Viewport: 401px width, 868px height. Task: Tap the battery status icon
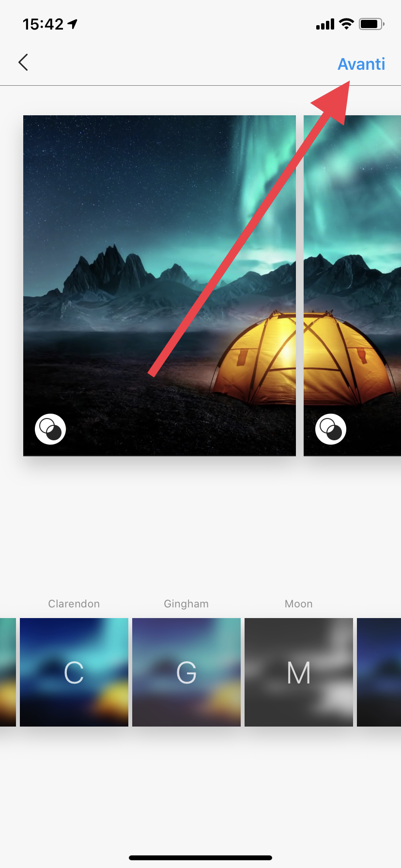[x=371, y=24]
